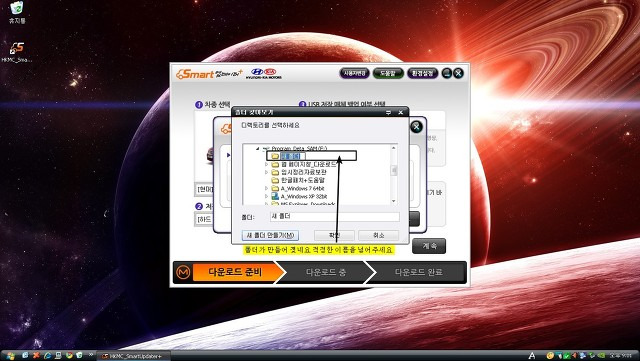This screenshot has width=640, height=361.
Task: Confirm with the 확인 button
Action: pos(334,236)
